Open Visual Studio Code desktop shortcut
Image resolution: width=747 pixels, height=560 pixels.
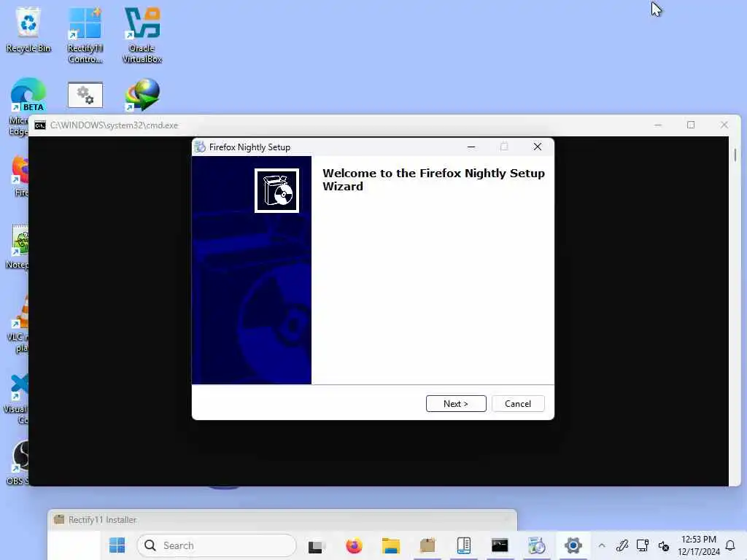coord(18,399)
